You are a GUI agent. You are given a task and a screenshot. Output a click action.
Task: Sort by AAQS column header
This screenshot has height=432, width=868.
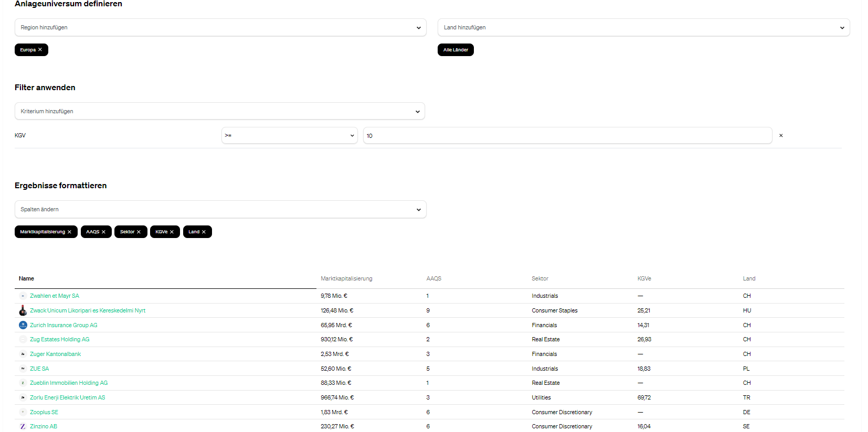(433, 278)
